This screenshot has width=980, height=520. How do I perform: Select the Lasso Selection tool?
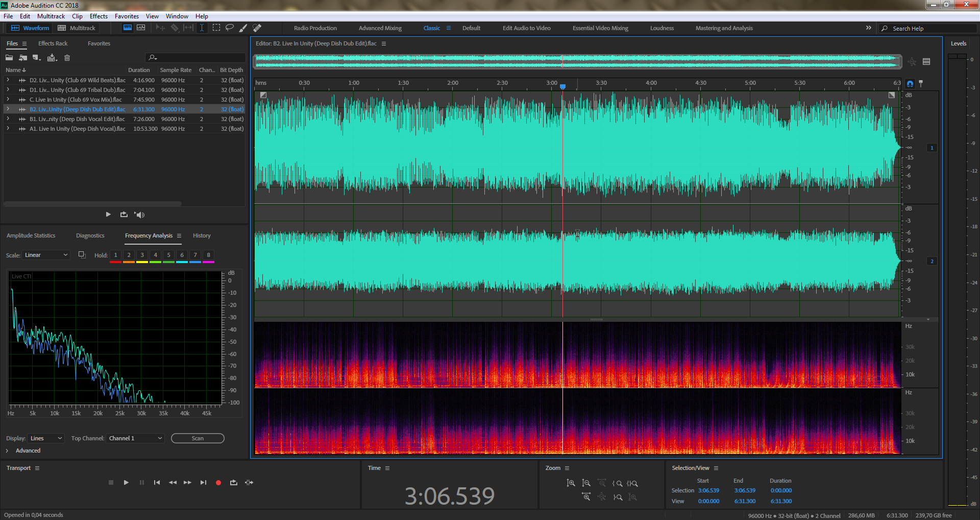click(230, 28)
